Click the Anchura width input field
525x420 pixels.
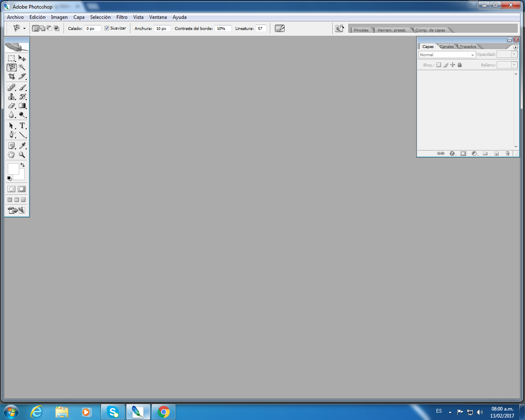[162, 29]
